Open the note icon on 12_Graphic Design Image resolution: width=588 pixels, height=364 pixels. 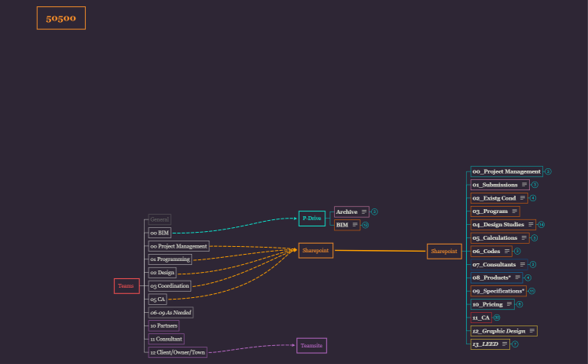[x=532, y=331]
